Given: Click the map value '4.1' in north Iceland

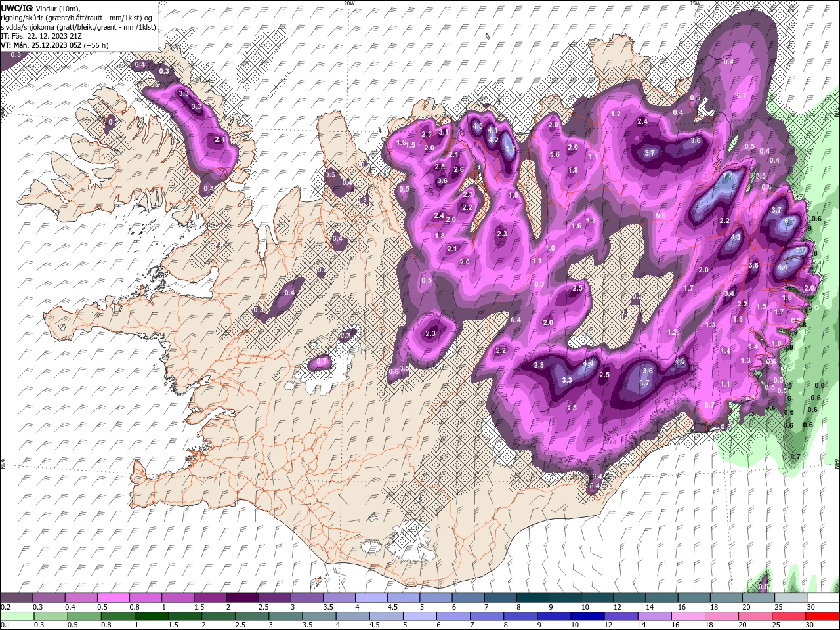Looking at the screenshot, I should (492, 131).
